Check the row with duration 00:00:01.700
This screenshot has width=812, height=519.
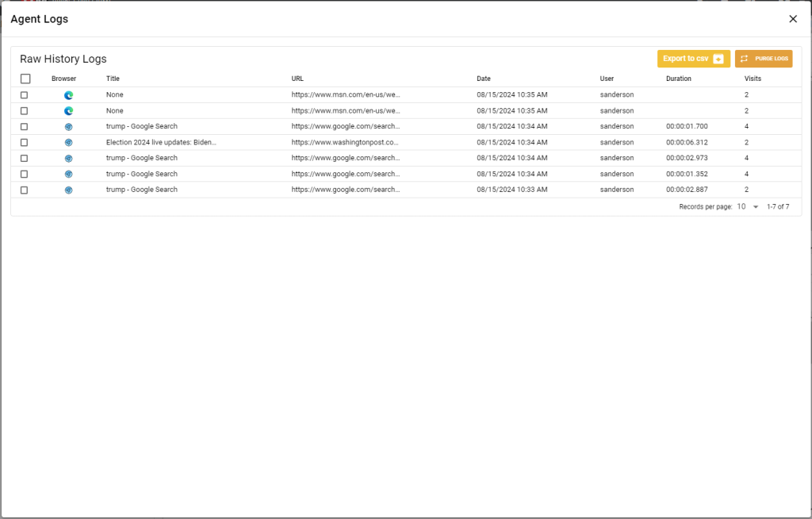tap(25, 126)
